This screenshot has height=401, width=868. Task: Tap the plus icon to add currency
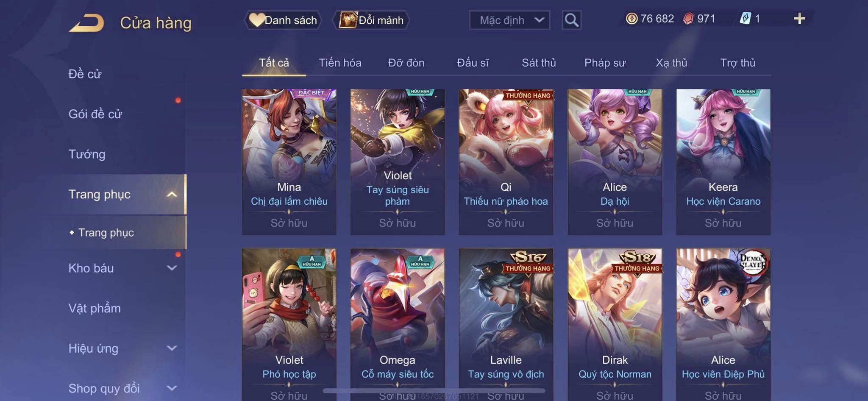click(x=799, y=18)
